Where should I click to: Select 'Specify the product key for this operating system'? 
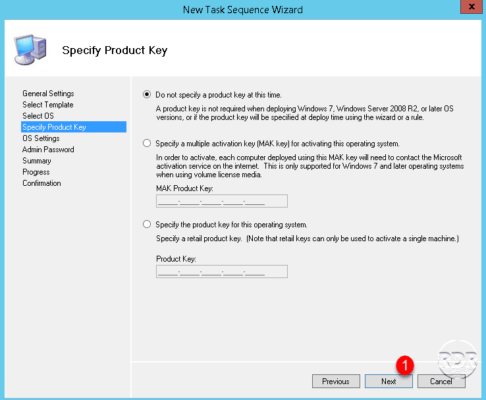coord(147,224)
